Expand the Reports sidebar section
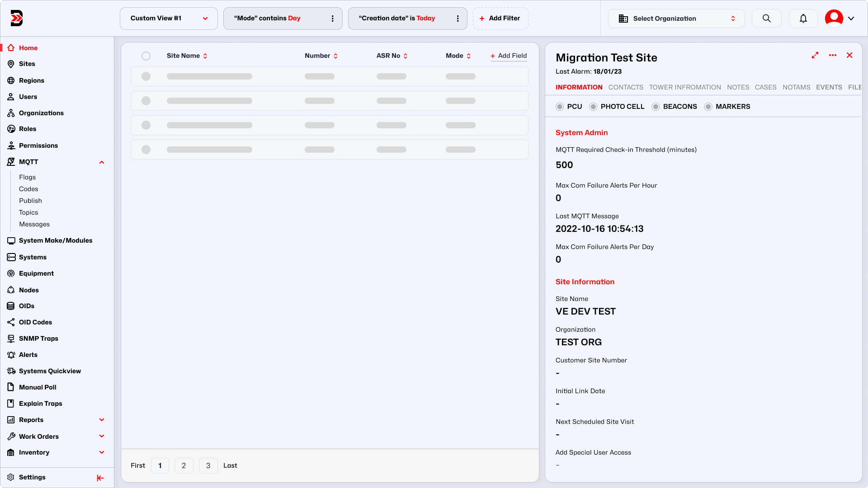Screen dimensions: 868x488 point(102,420)
